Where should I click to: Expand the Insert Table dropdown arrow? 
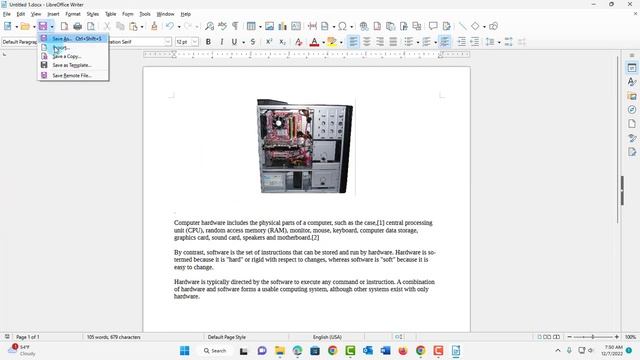point(260,27)
